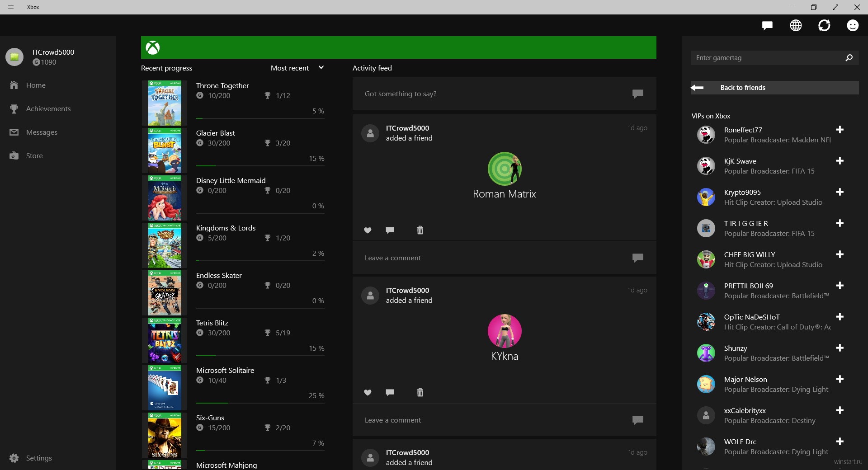The height and width of the screenshot is (470, 868).
Task: Open Major Nelson profile name
Action: click(x=745, y=379)
